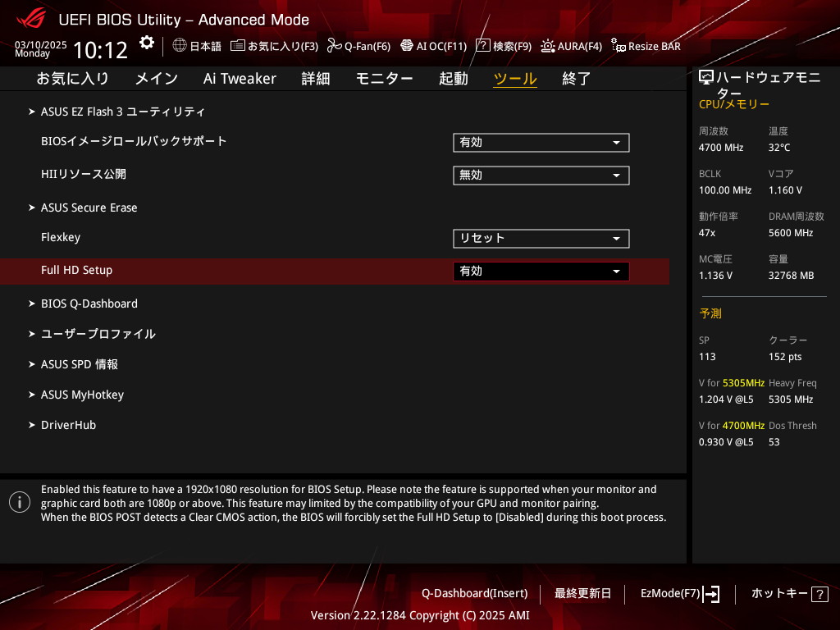Click the 152 pts cooler value

click(x=785, y=357)
